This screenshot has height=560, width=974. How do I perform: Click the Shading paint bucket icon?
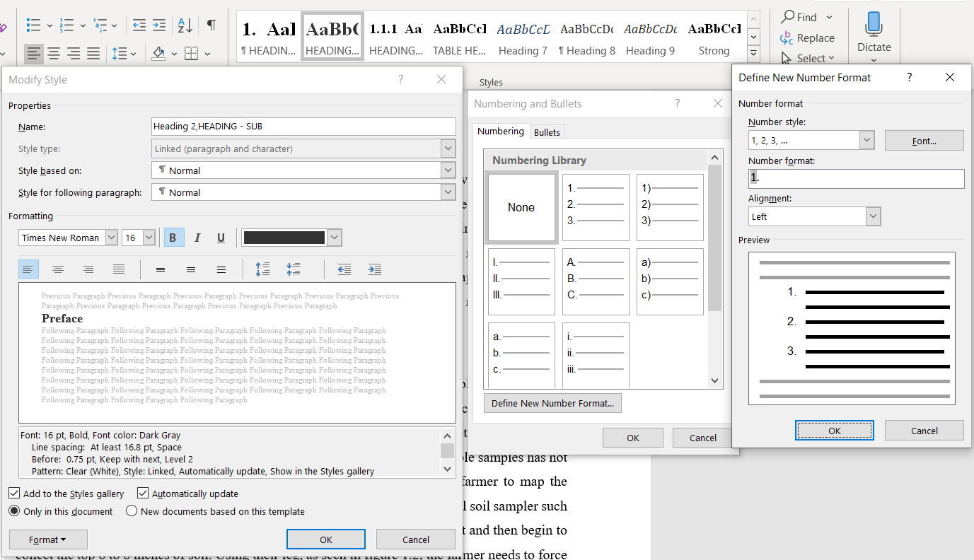tap(158, 53)
